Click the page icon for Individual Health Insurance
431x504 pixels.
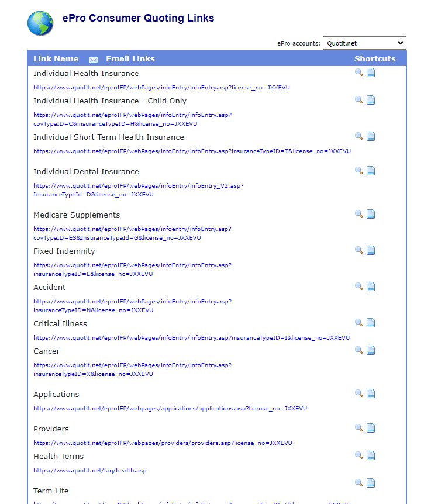(371, 73)
